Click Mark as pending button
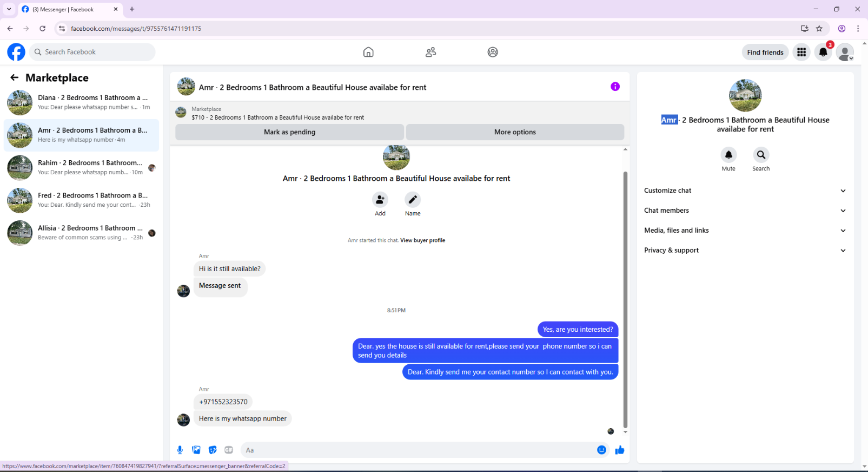This screenshot has width=868, height=472. click(289, 132)
